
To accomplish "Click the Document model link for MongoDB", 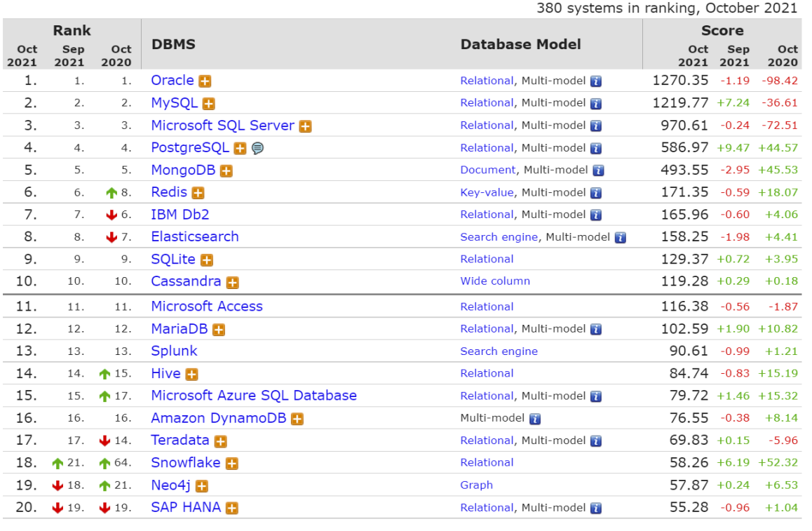I will point(488,170).
